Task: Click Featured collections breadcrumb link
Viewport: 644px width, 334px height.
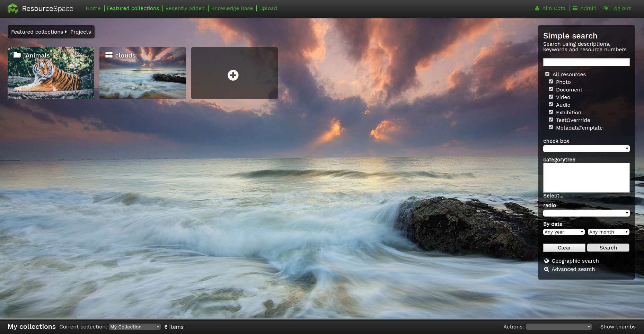Action: (x=37, y=32)
